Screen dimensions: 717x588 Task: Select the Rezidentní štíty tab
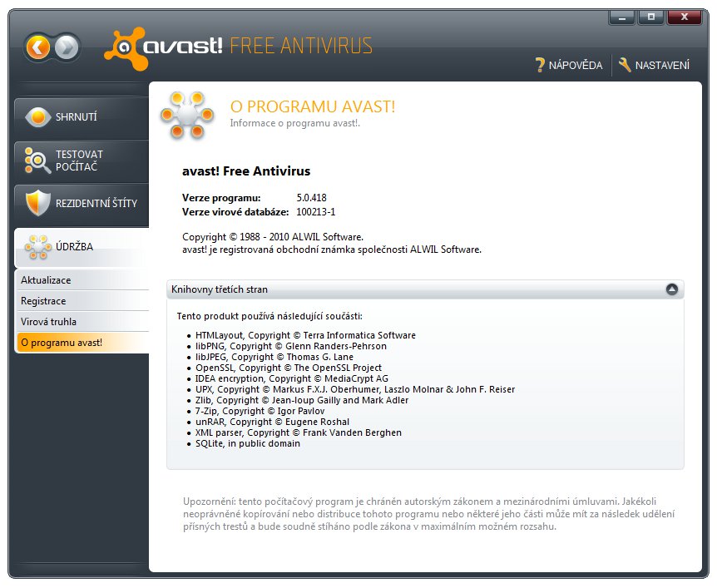pos(82,203)
